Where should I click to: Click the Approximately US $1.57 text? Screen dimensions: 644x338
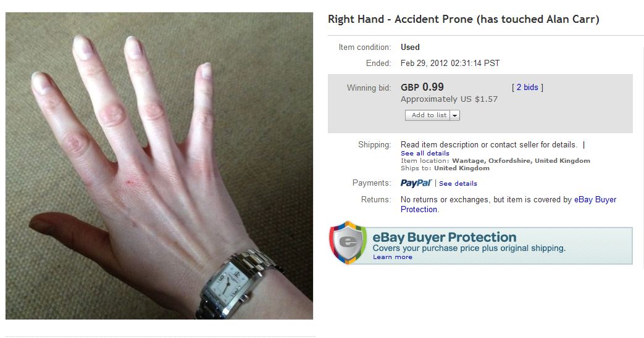449,99
